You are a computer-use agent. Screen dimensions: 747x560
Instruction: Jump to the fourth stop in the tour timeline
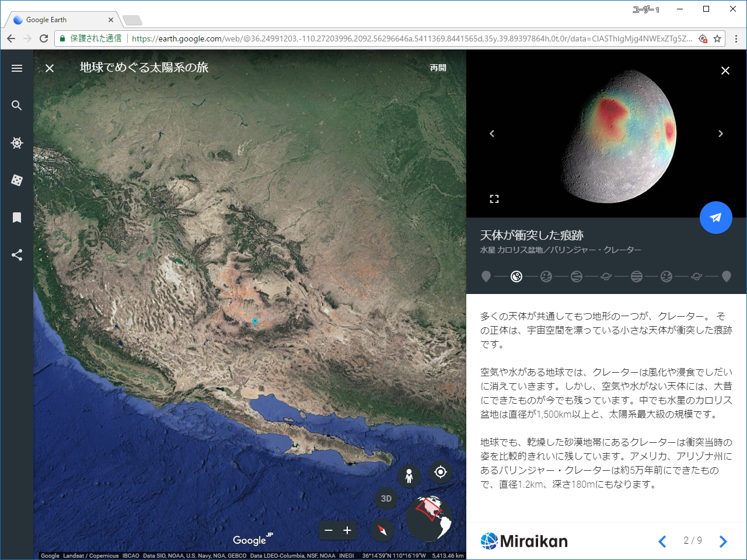(577, 276)
